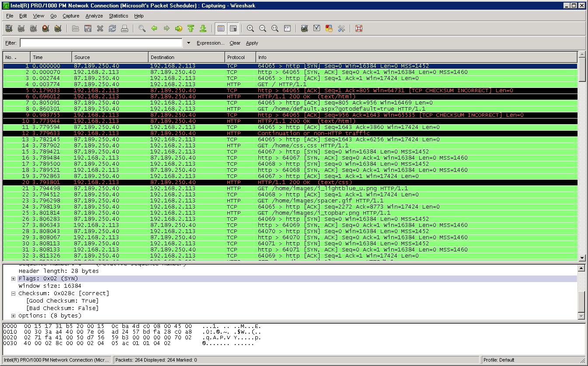Open the Capture menu
588x366 pixels.
click(x=71, y=16)
